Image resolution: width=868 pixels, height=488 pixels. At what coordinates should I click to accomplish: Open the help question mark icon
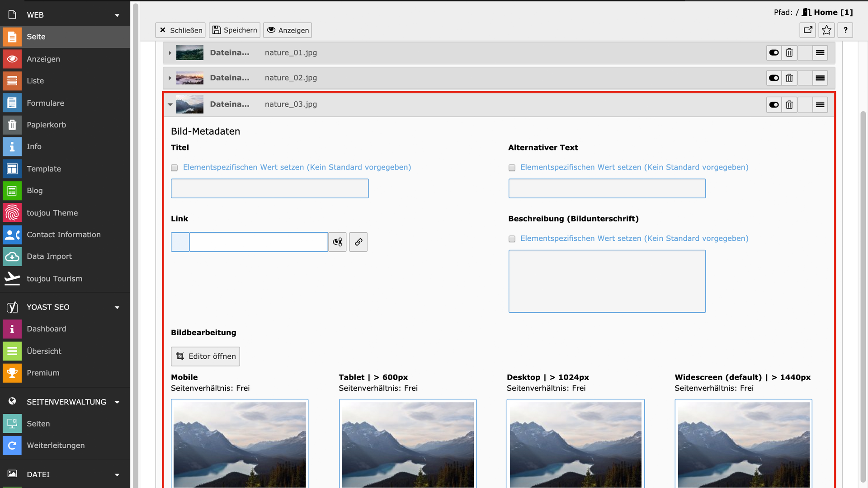(845, 30)
